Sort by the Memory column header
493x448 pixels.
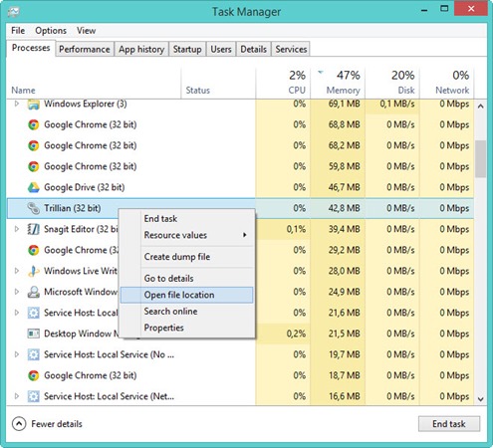click(x=338, y=84)
